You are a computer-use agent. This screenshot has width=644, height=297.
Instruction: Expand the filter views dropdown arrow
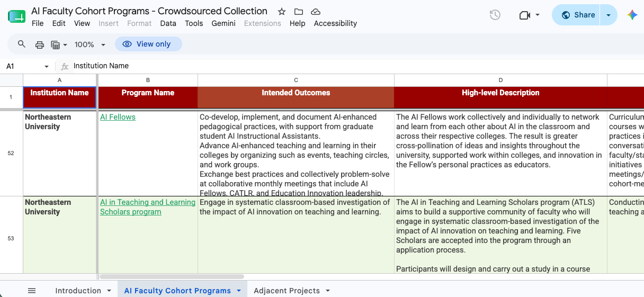click(x=65, y=45)
